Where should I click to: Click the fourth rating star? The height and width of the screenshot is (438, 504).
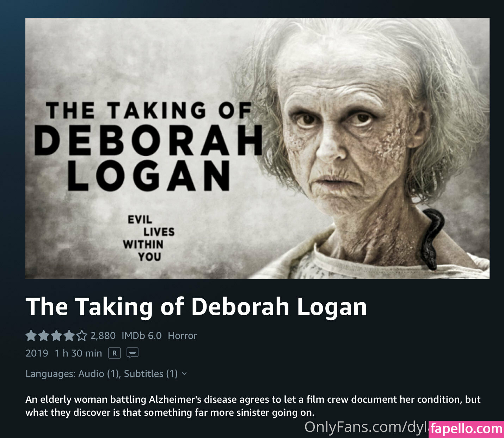tap(69, 336)
